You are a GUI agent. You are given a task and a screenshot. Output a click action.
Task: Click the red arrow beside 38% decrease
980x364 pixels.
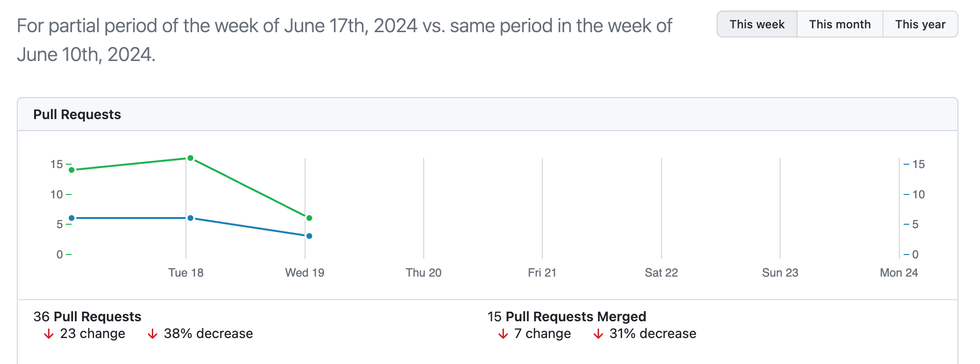click(153, 333)
